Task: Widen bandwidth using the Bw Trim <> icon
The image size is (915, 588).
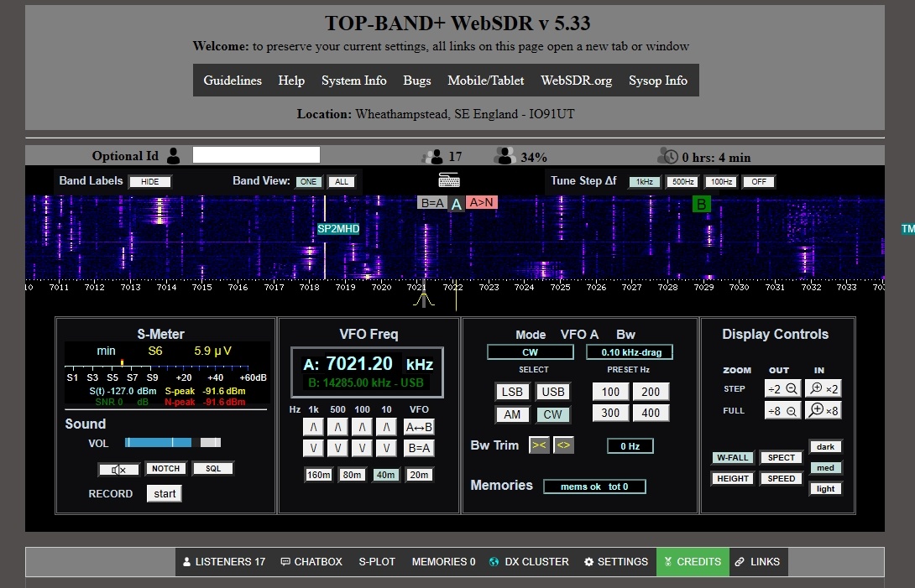Action: click(562, 445)
